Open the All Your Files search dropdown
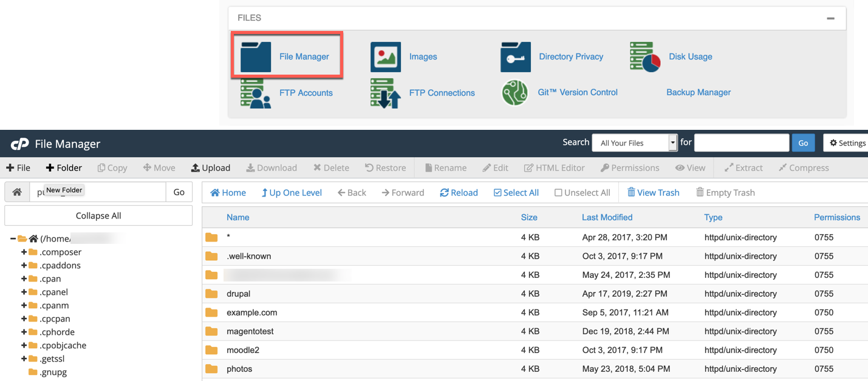The image size is (868, 381). [x=634, y=143]
